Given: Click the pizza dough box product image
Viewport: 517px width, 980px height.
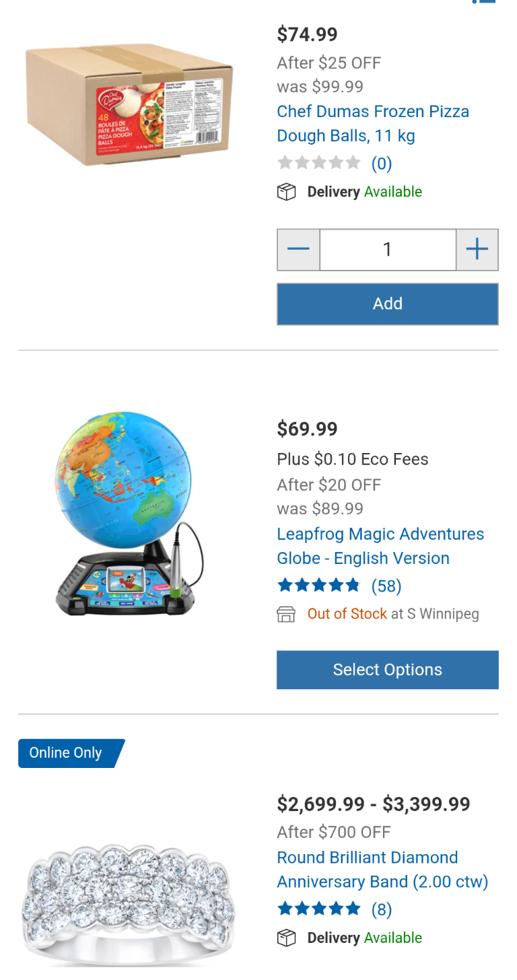Looking at the screenshot, I should coord(129,106).
